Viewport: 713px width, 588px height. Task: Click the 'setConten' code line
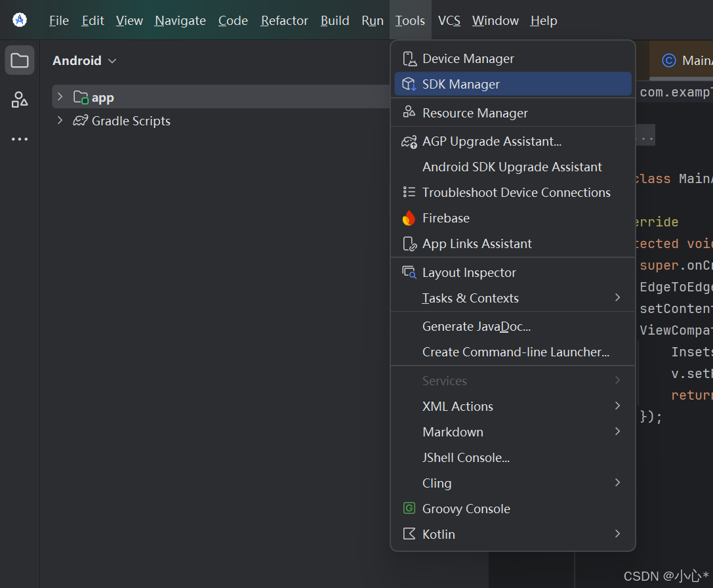pos(676,308)
